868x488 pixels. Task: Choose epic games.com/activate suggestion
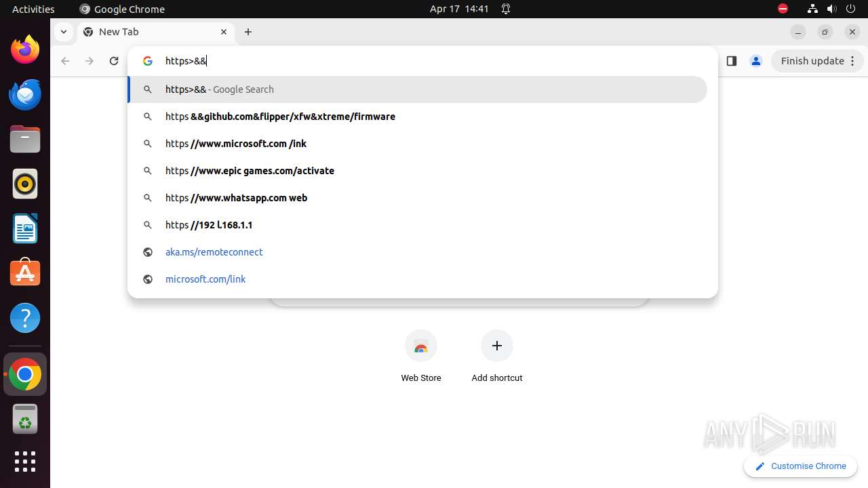[x=418, y=171]
